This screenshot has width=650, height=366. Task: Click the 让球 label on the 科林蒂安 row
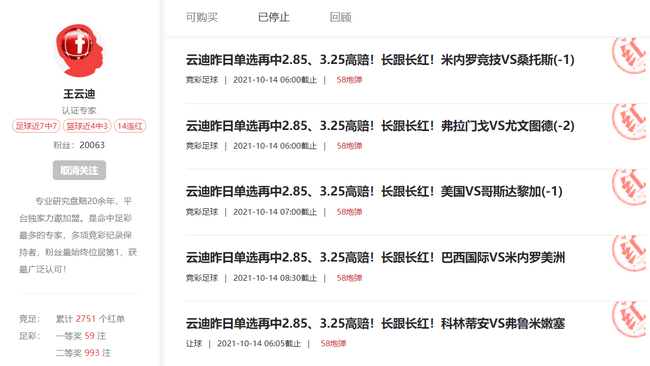(x=194, y=344)
